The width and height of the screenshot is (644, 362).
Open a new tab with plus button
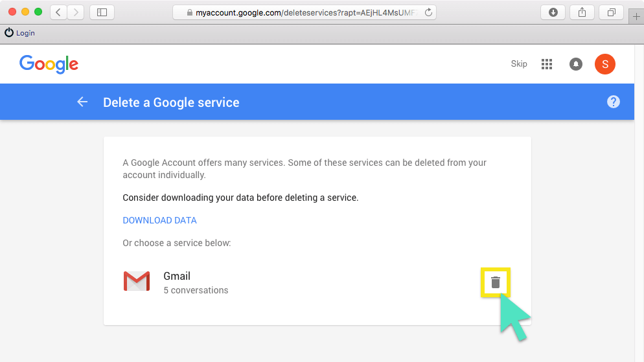click(x=636, y=17)
